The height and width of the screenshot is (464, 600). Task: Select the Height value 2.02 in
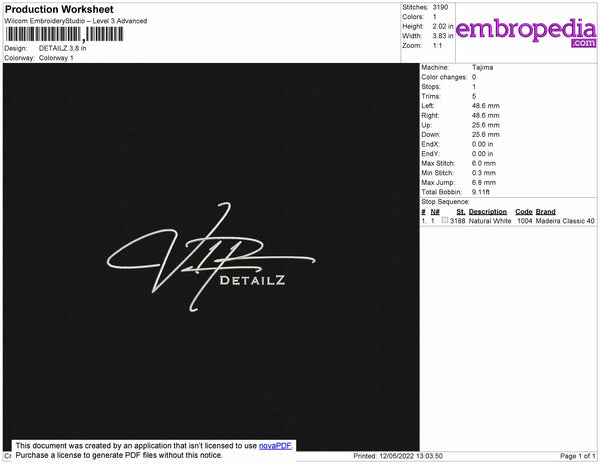point(443,26)
